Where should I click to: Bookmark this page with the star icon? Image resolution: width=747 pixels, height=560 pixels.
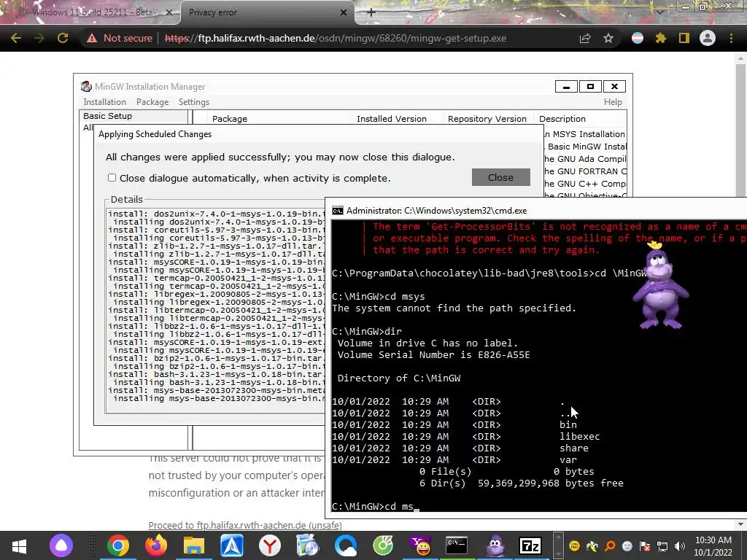[x=608, y=38]
